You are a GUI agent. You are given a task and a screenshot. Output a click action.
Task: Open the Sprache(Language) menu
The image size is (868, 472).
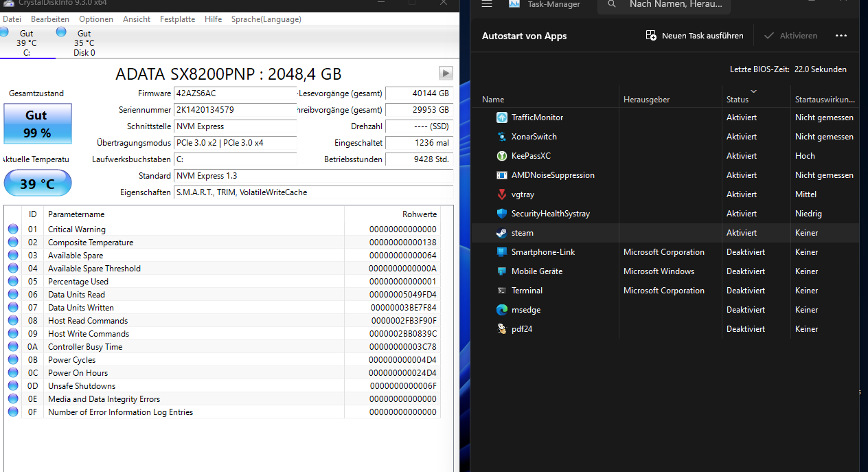266,19
